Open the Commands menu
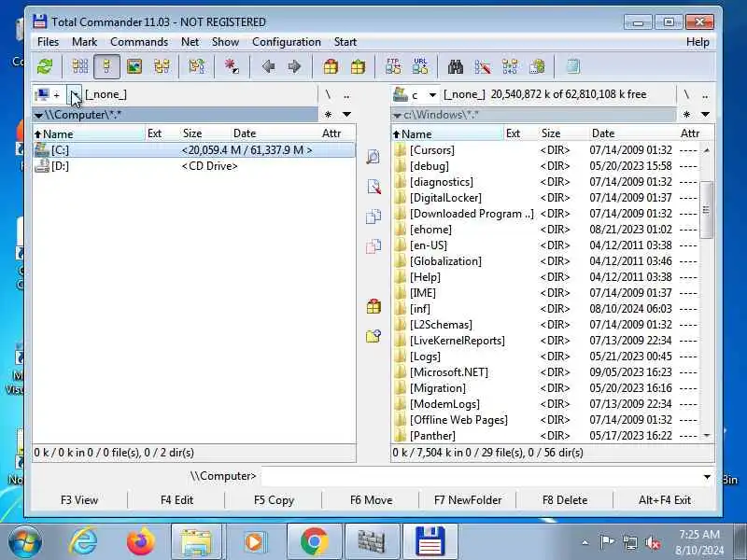 (139, 42)
